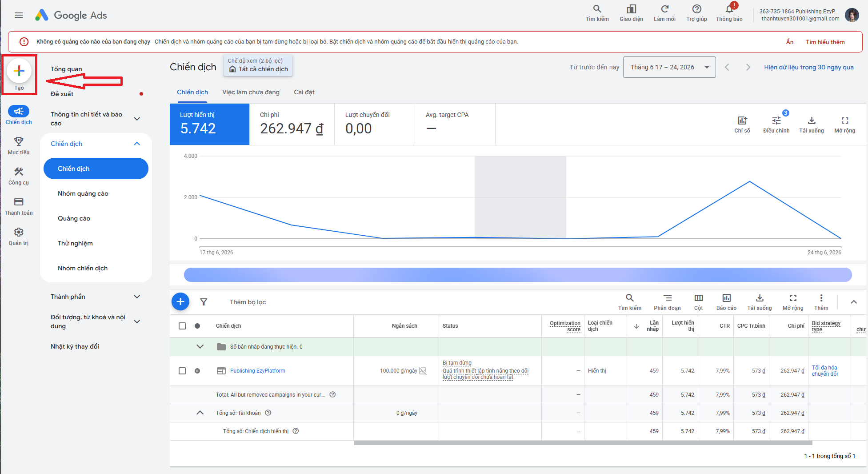Select Lượt hiển thị metric card
The height and width of the screenshot is (474, 868).
[x=210, y=124]
